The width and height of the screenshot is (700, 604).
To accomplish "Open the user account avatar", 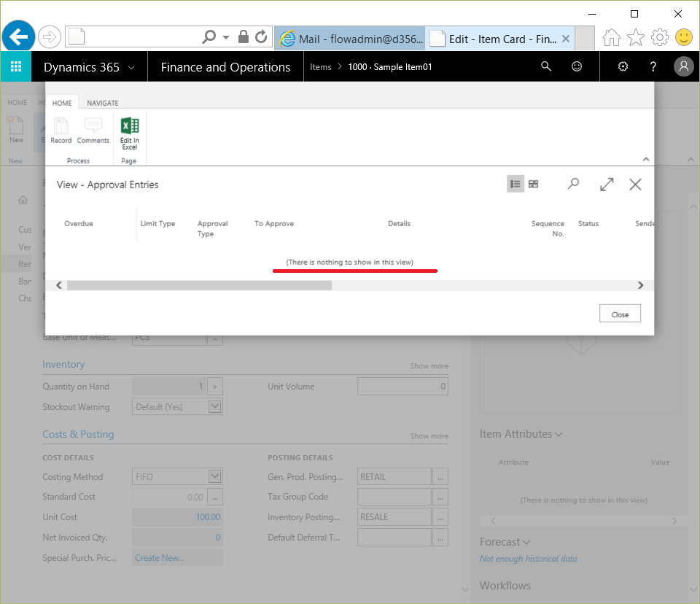I will (x=683, y=66).
